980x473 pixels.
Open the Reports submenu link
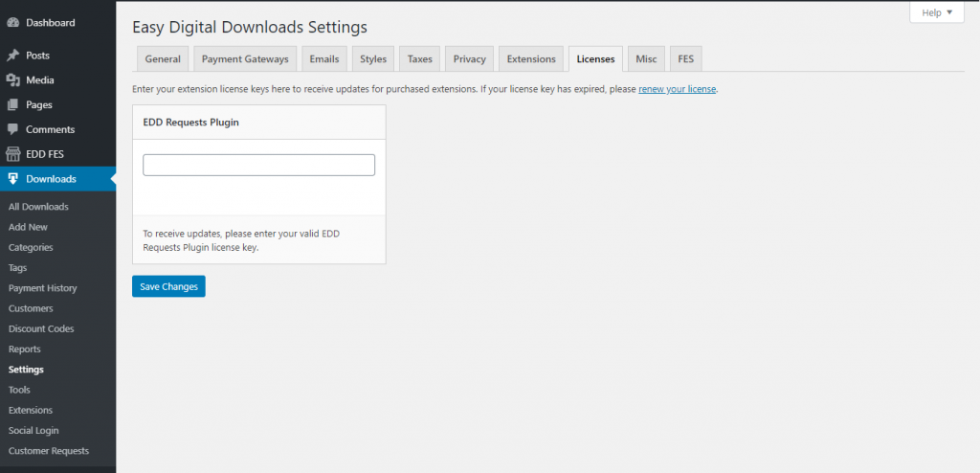pos(24,349)
